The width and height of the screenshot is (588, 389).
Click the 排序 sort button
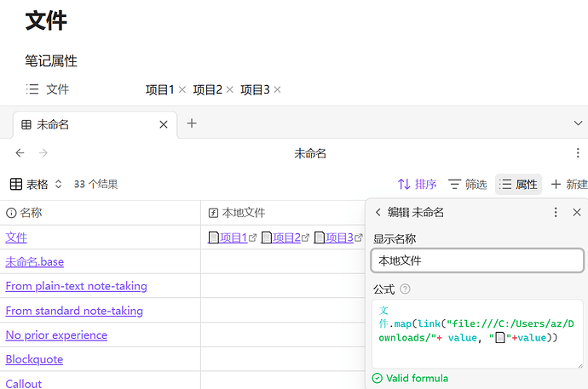[418, 184]
